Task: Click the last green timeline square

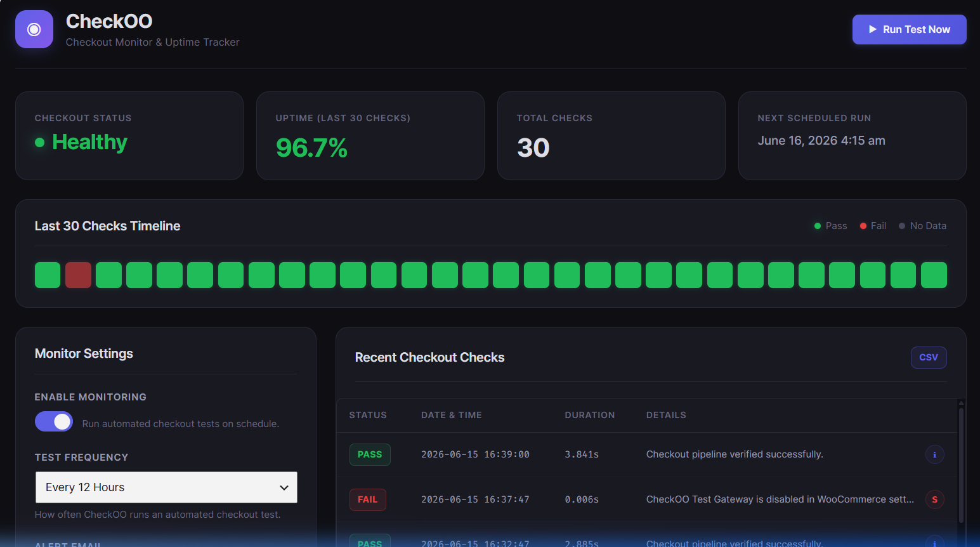Action: (x=934, y=275)
